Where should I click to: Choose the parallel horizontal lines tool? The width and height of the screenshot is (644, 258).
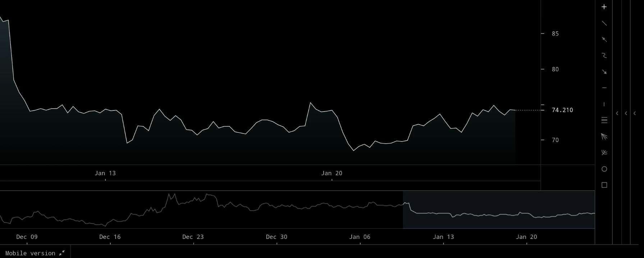click(x=604, y=120)
